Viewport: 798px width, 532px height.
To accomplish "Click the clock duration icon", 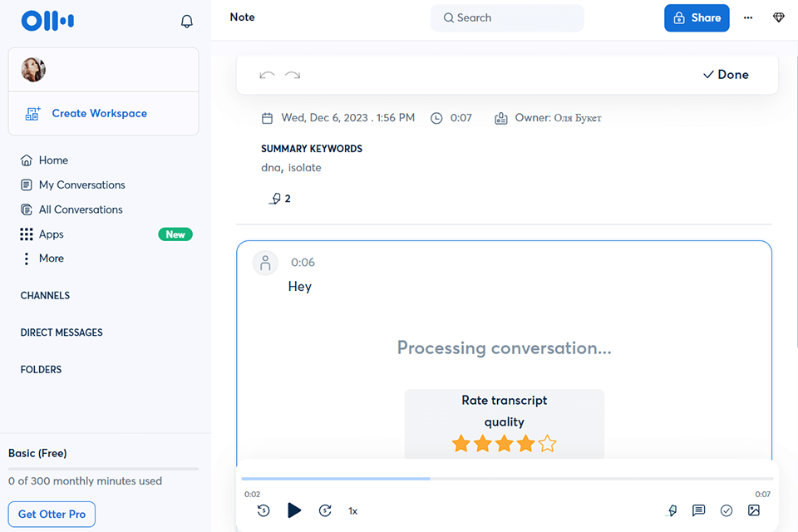I will tap(436, 119).
